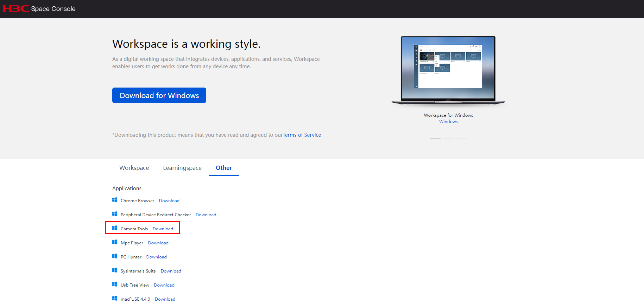Click Windows icon beside Chrome Browser
Viewport: 644px width, 301px height.
tap(115, 200)
